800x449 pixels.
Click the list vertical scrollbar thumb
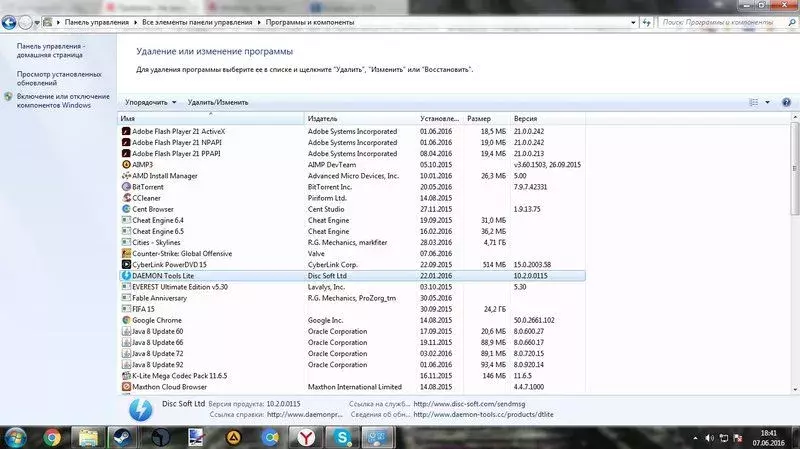point(794,168)
